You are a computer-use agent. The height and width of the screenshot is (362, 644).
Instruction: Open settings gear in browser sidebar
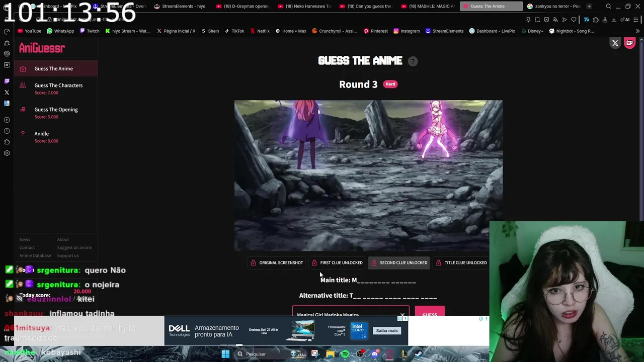click(x=7, y=153)
